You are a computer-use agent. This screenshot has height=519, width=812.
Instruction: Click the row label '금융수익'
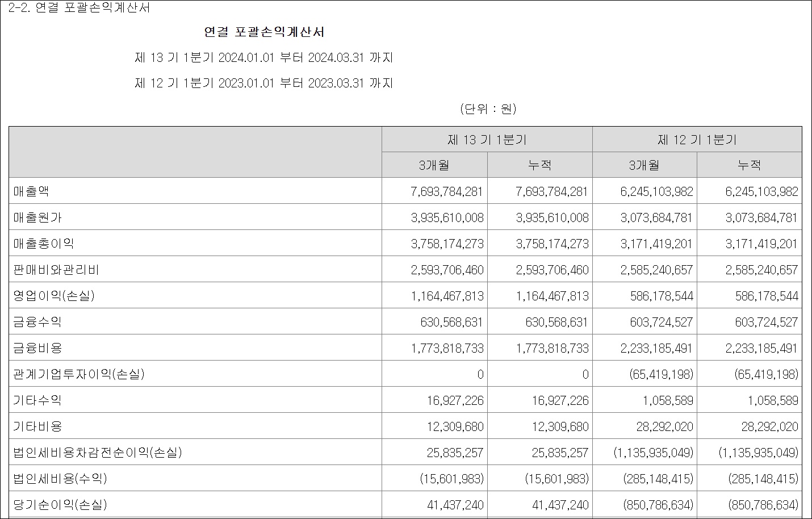click(37, 322)
